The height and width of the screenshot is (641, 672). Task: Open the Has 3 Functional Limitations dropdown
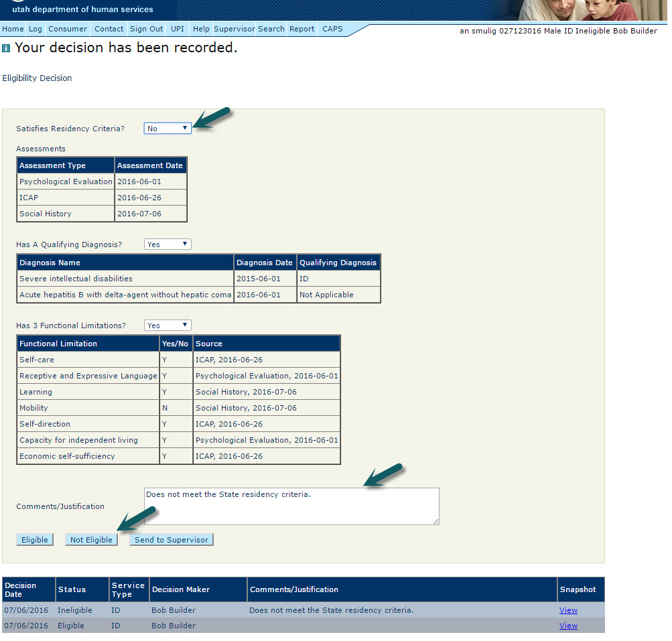(x=167, y=326)
